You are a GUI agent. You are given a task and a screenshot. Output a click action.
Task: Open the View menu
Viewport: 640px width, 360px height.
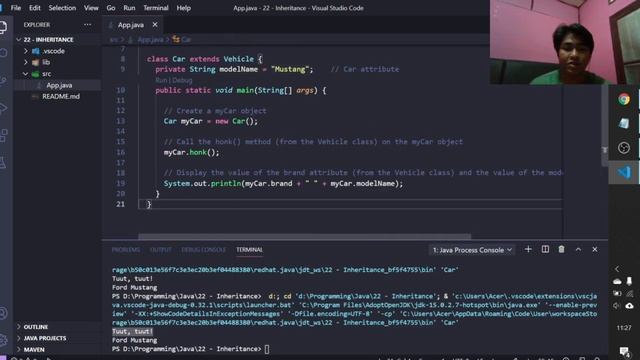point(91,8)
